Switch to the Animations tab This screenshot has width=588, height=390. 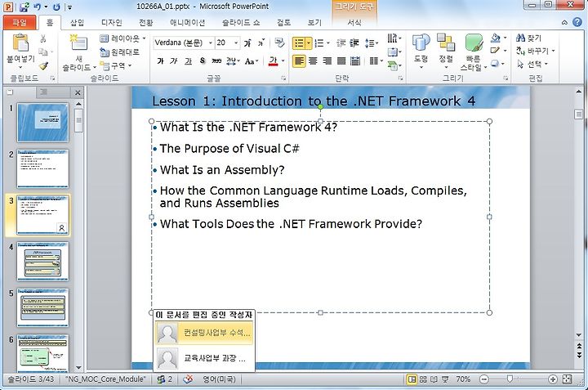(187, 23)
